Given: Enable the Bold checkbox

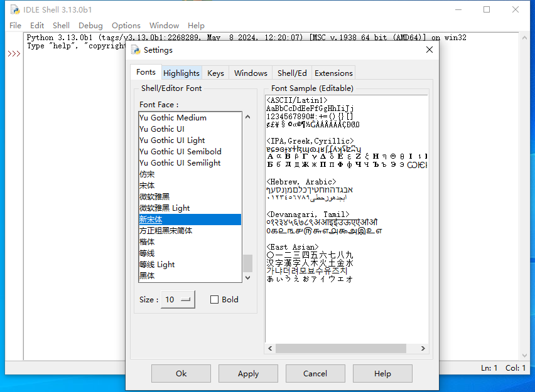Looking at the screenshot, I should tap(215, 300).
